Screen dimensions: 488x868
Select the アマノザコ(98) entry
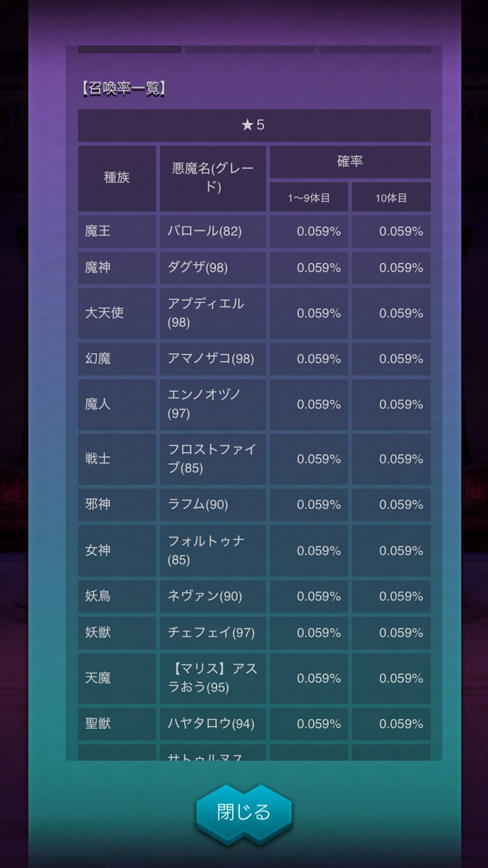213,359
